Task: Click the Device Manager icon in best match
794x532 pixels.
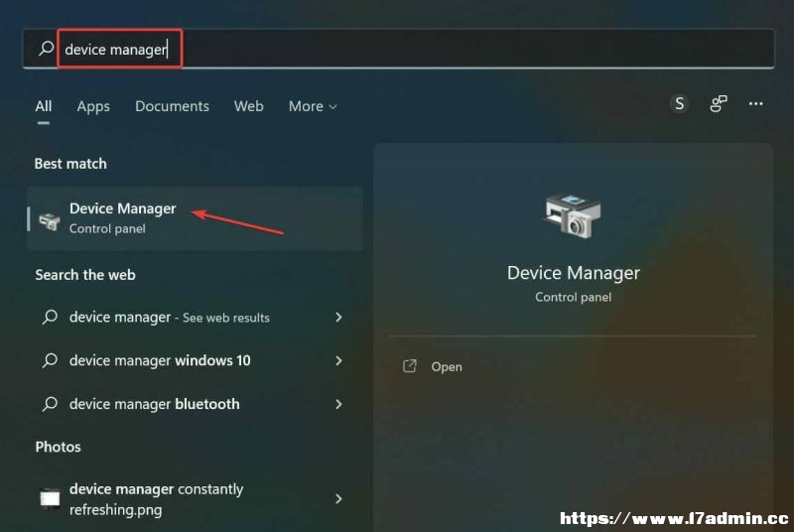Action: tap(50, 221)
